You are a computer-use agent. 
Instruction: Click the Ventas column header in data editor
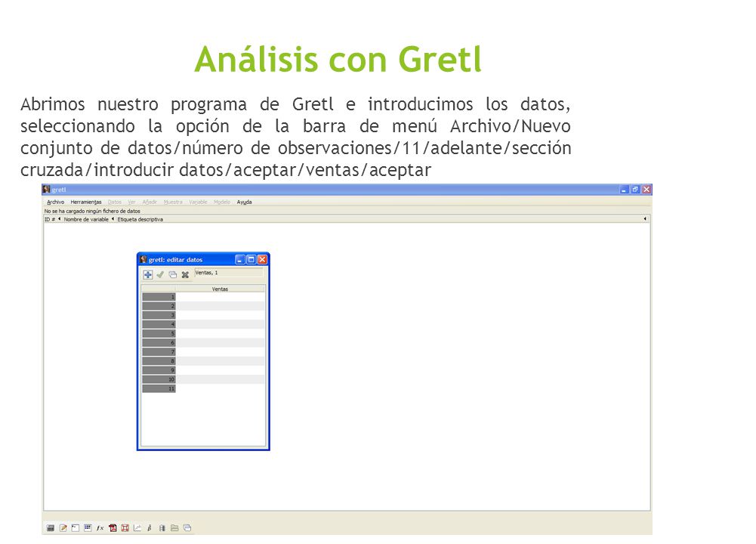click(220, 289)
